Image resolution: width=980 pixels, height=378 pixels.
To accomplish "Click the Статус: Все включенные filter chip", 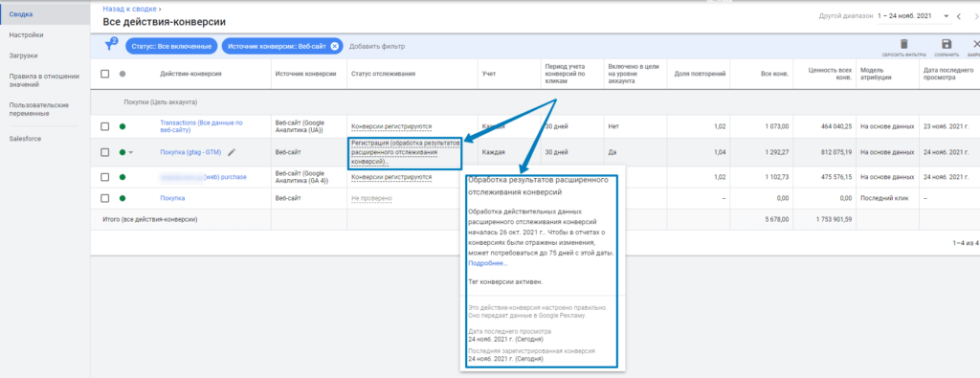I will pos(171,46).
